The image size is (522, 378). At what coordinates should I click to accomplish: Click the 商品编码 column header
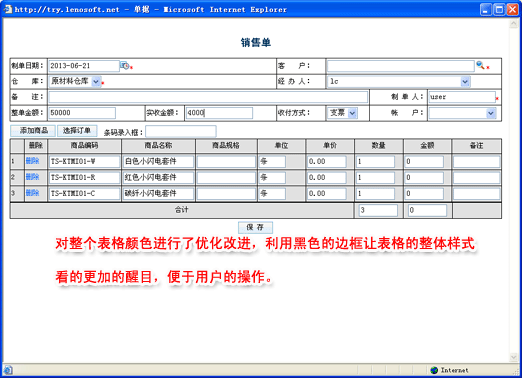(85, 146)
